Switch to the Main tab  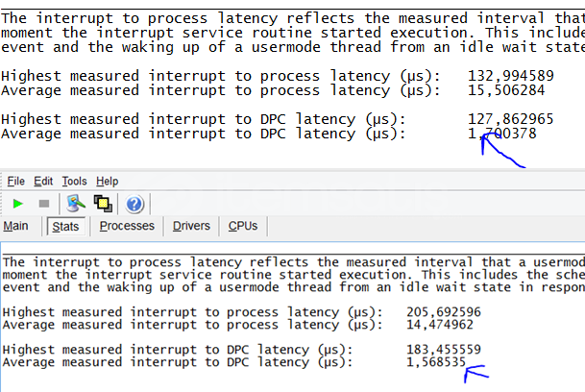pos(16,226)
